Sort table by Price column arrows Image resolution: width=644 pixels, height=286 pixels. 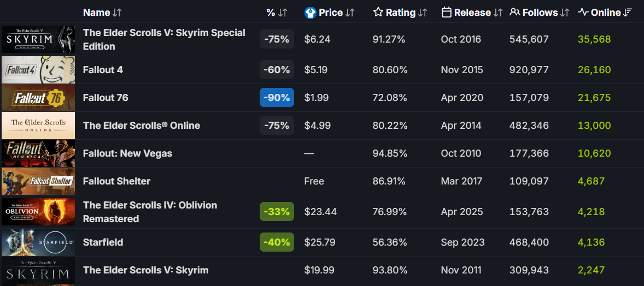(350, 13)
